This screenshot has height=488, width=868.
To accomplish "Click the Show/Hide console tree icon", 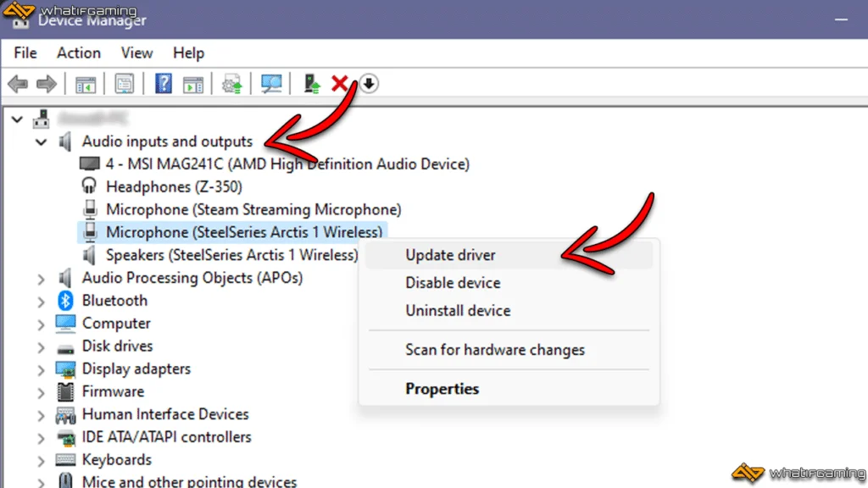I will tap(85, 84).
